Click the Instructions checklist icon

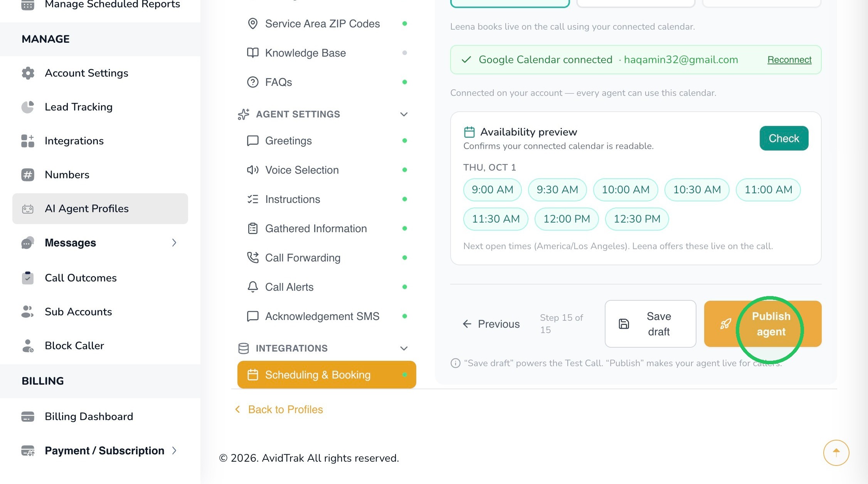[252, 199]
